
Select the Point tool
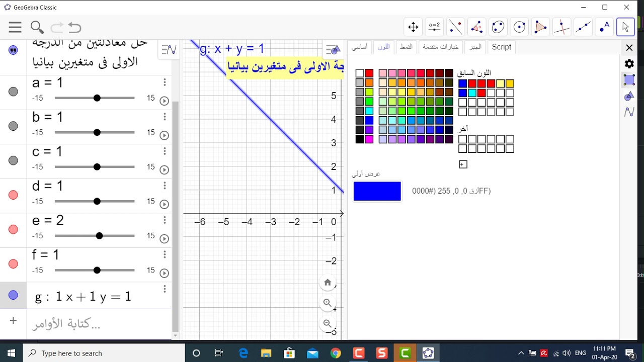click(605, 27)
